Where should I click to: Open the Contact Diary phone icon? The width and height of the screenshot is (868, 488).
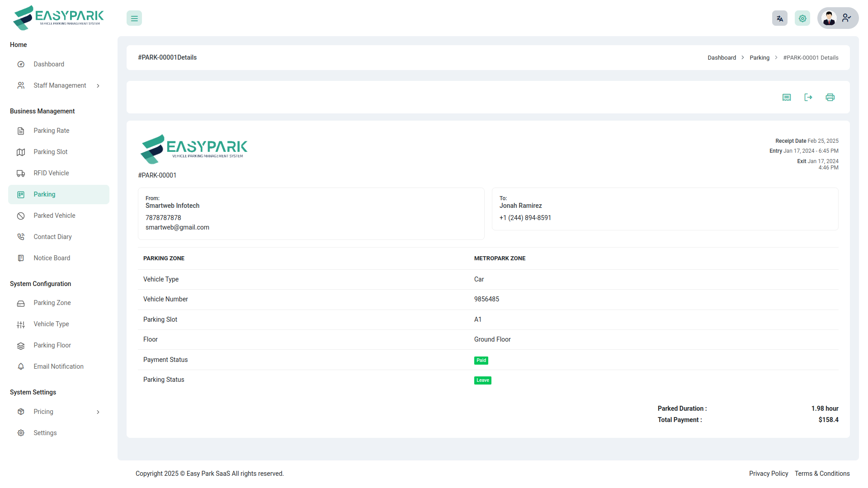pyautogui.click(x=21, y=236)
